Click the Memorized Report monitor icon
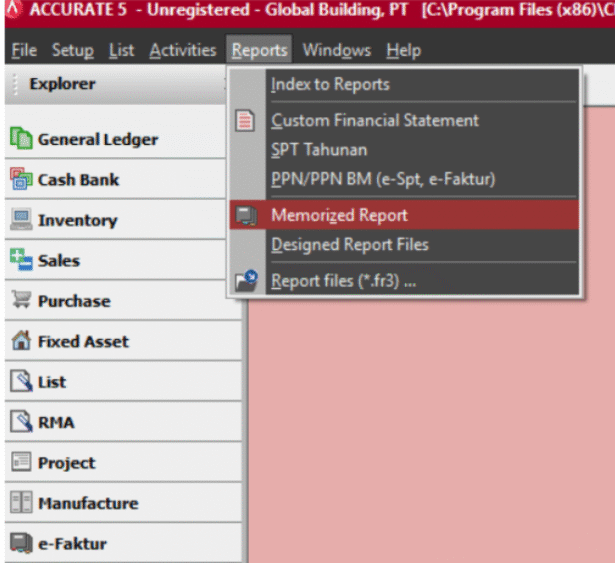The height and width of the screenshot is (563, 615). point(246,215)
